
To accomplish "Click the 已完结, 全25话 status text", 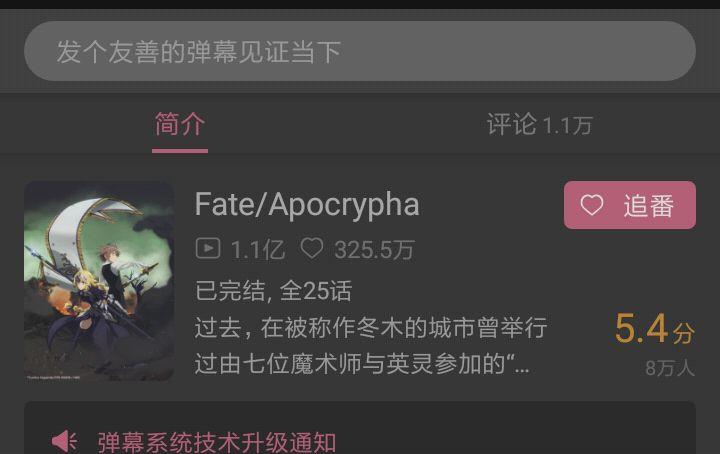I will 273,291.
